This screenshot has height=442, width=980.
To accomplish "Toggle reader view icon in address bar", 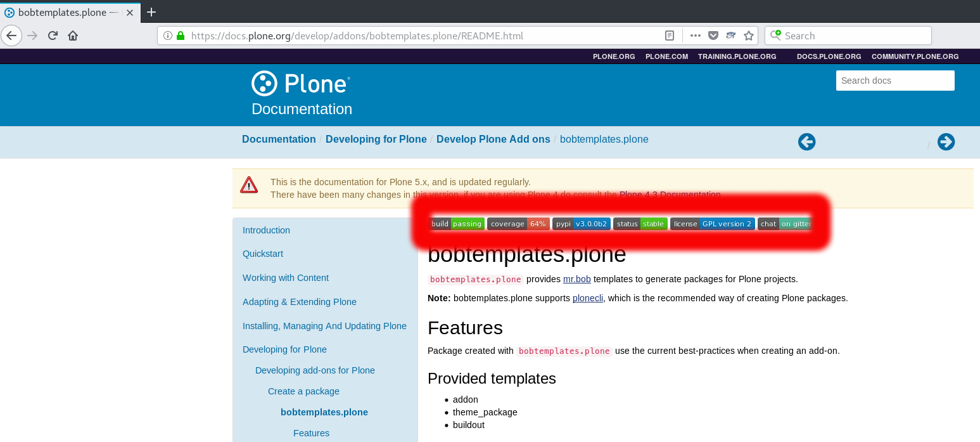I will [670, 36].
